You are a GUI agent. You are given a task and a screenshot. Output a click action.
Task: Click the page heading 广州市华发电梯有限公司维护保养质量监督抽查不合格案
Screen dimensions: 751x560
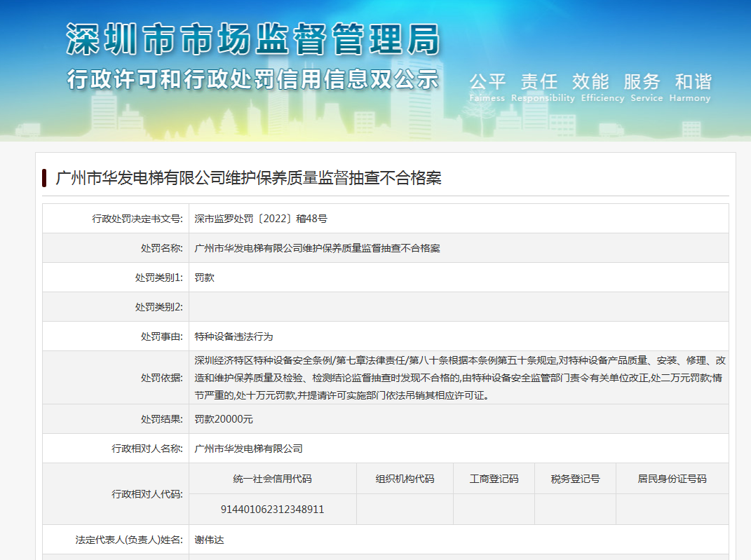[248, 178]
